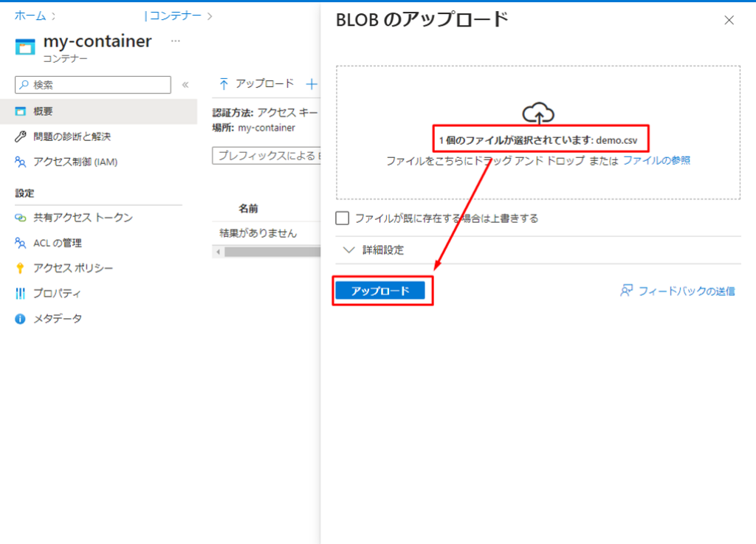Image resolution: width=756 pixels, height=544 pixels.
Task: Click the people icon beside アクセス制御
Action: (x=20, y=162)
